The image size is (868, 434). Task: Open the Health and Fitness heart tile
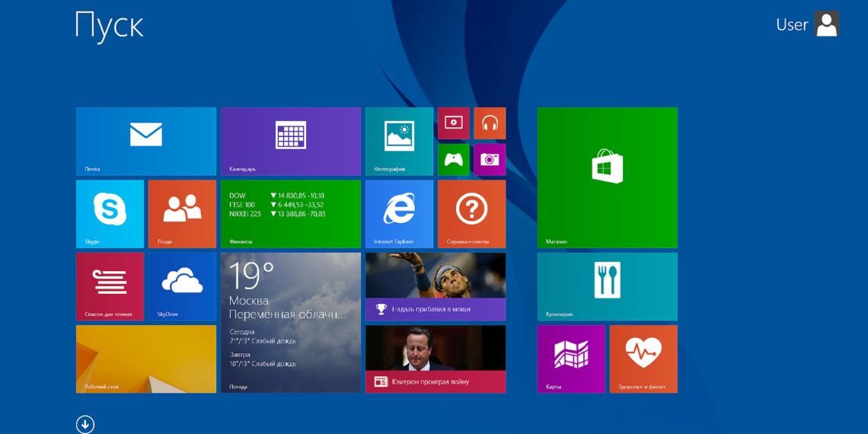tap(643, 359)
